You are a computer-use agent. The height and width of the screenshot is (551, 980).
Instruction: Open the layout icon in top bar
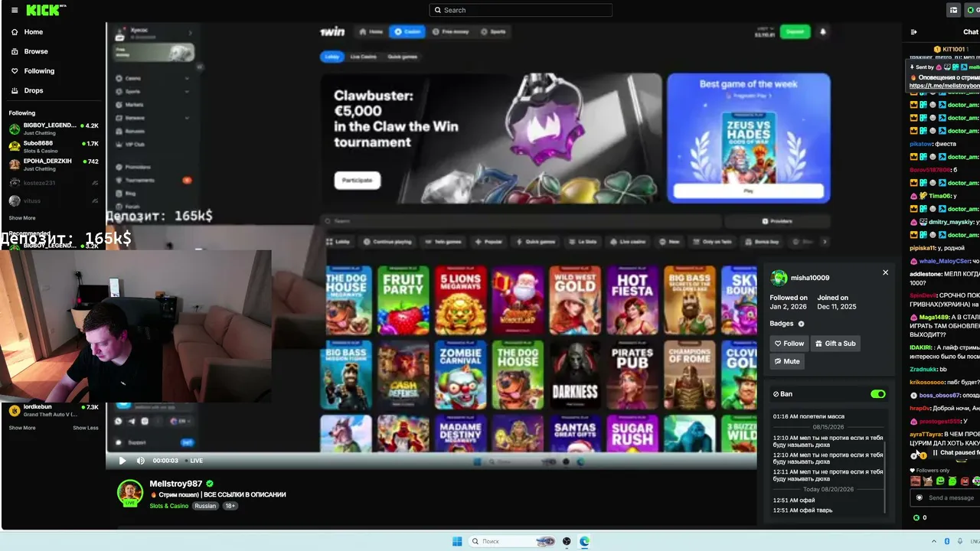point(953,10)
